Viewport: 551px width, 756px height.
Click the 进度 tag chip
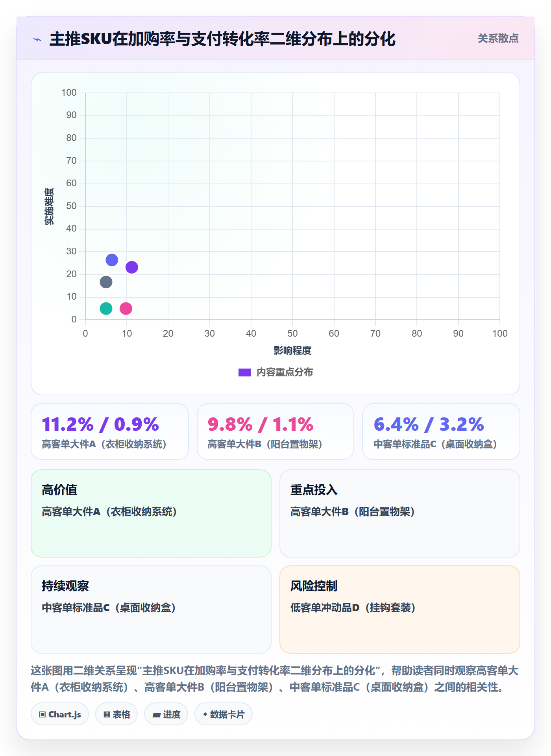coord(166,714)
